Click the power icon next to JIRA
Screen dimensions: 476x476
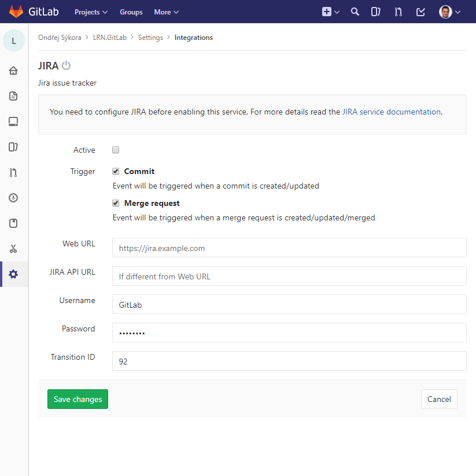(x=66, y=65)
